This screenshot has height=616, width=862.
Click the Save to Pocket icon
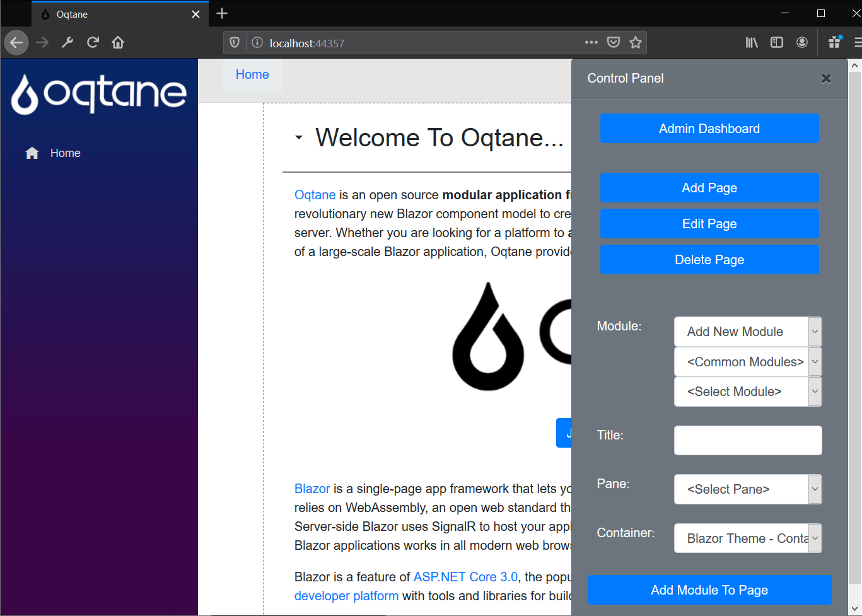[x=613, y=43]
